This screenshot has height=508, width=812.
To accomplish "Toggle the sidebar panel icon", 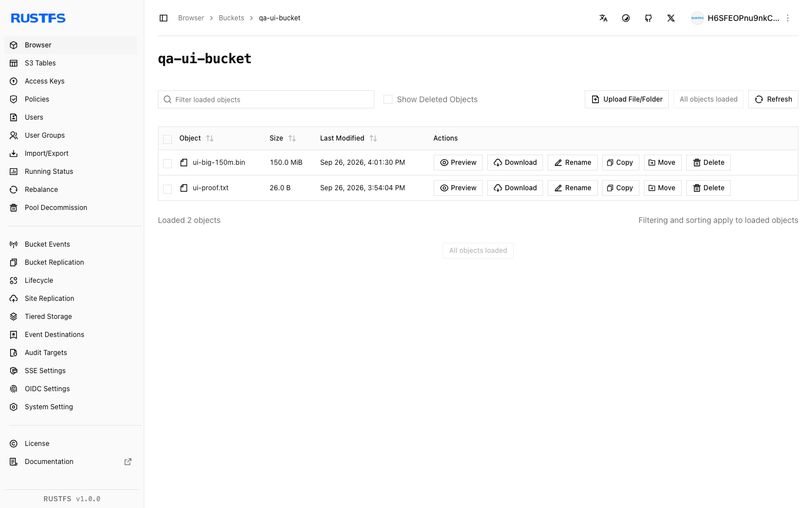I will click(164, 18).
